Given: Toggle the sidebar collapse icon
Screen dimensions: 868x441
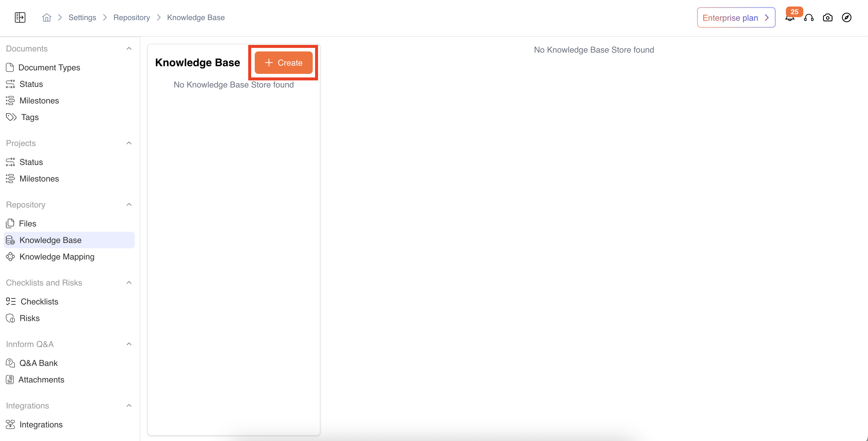Looking at the screenshot, I should 20,17.
